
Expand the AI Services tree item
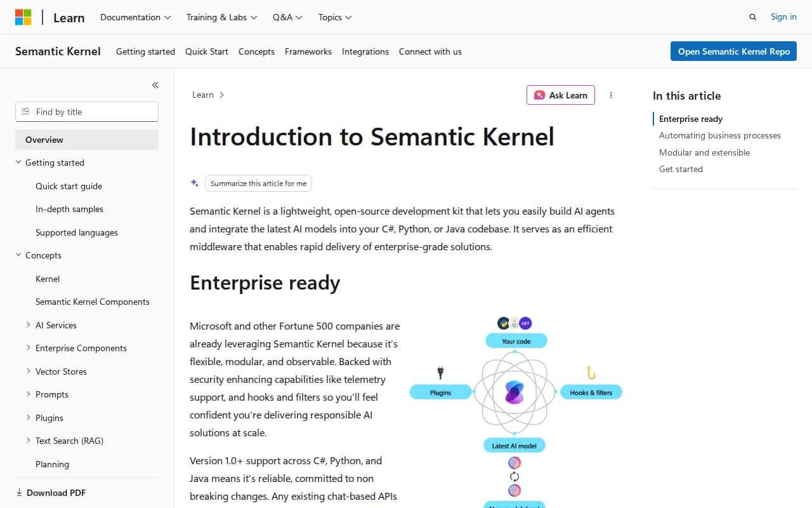point(29,325)
